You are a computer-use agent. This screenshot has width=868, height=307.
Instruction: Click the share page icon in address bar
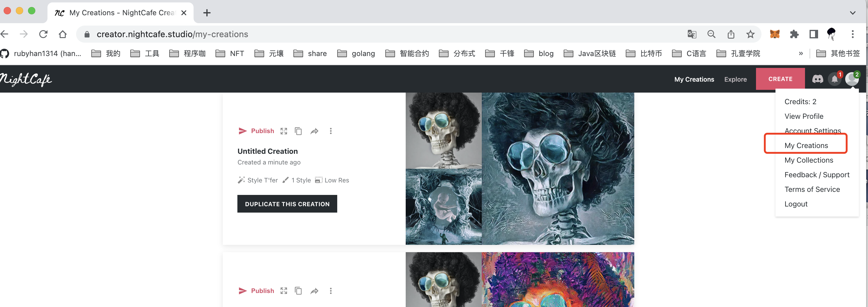(730, 34)
